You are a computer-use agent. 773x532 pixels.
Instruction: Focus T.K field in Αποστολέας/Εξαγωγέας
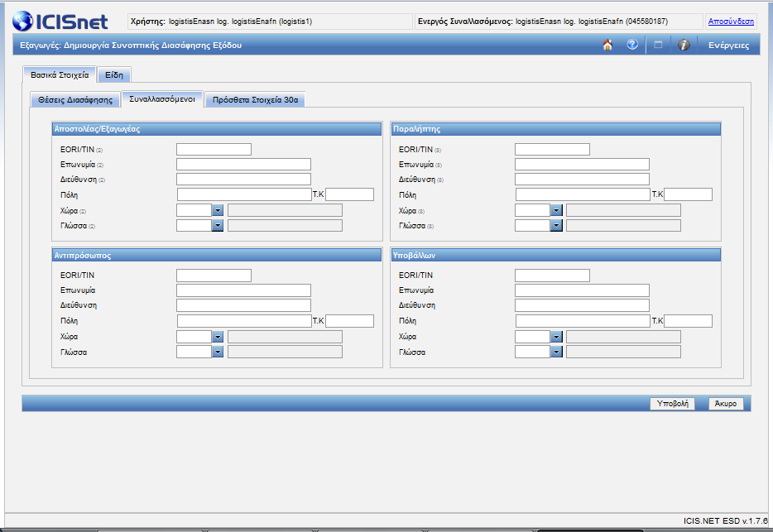point(349,194)
